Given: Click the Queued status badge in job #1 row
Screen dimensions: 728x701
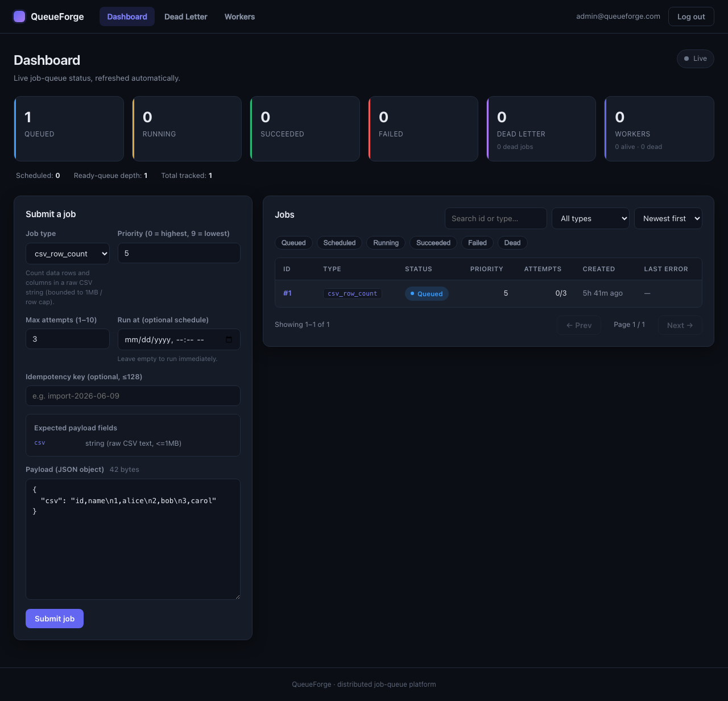Looking at the screenshot, I should [427, 294].
